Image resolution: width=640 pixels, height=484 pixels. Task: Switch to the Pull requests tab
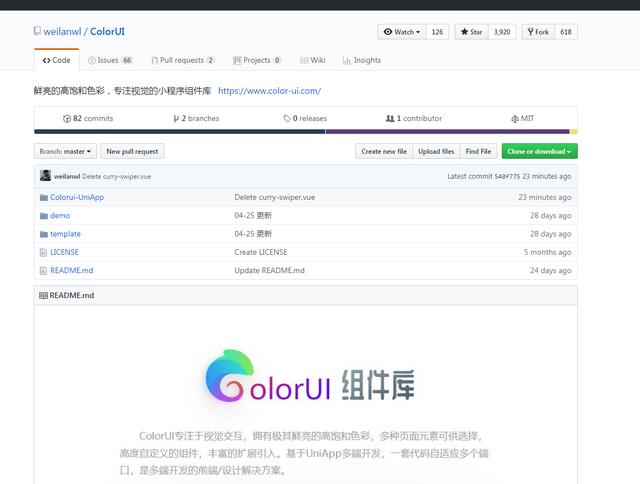(x=183, y=60)
